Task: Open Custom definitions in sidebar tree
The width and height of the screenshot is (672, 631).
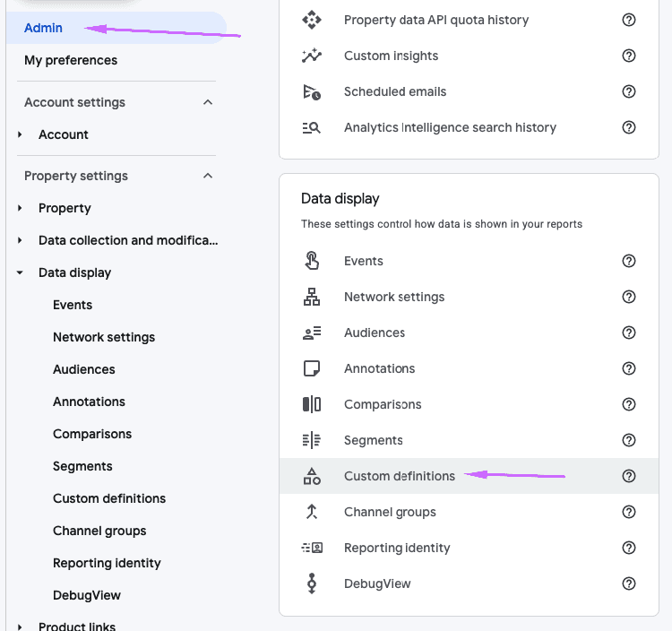Action: click(109, 498)
